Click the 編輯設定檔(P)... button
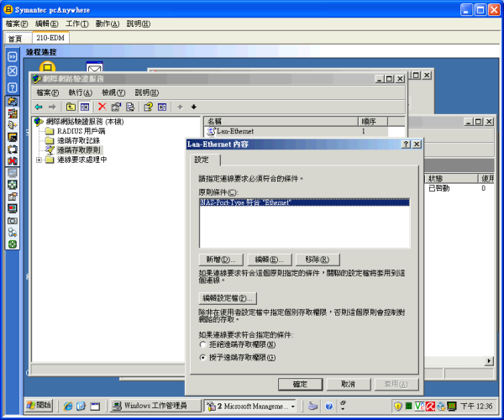The height and width of the screenshot is (420, 504). pyautogui.click(x=227, y=298)
